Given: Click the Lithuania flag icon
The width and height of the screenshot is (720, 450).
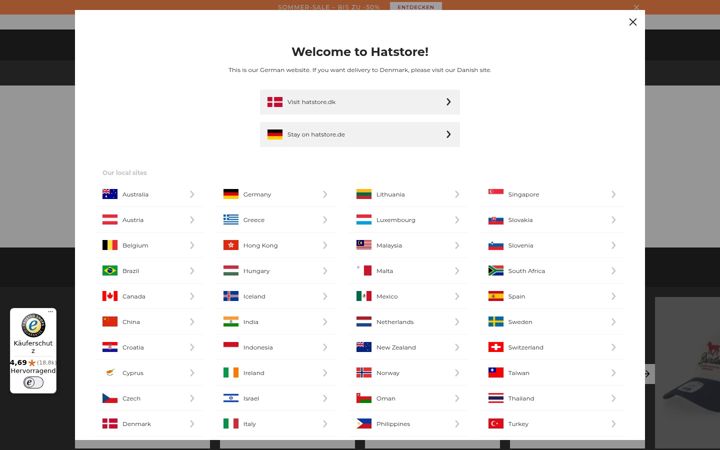Looking at the screenshot, I should tap(364, 194).
